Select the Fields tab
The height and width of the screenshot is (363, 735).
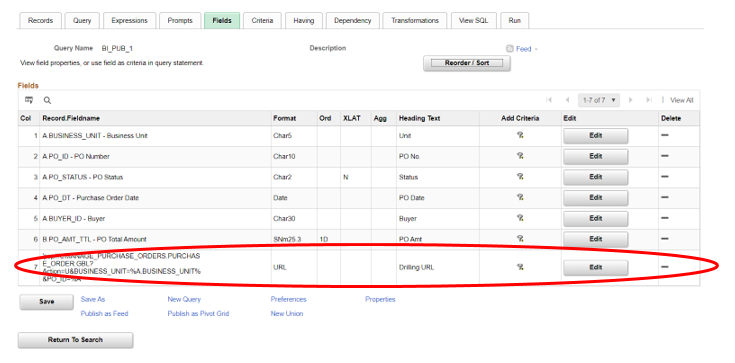(x=222, y=21)
